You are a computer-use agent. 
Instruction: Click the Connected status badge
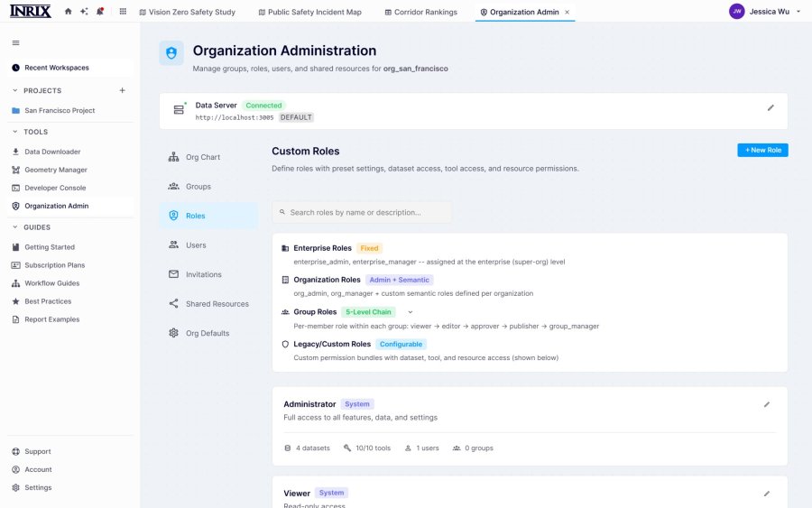(263, 106)
